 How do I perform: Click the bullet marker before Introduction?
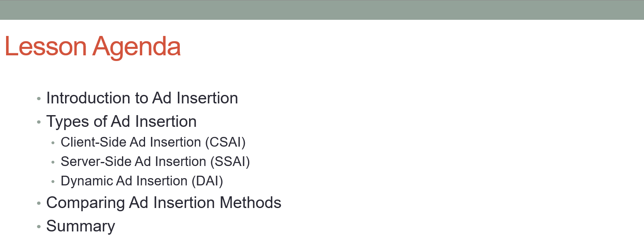click(x=39, y=99)
